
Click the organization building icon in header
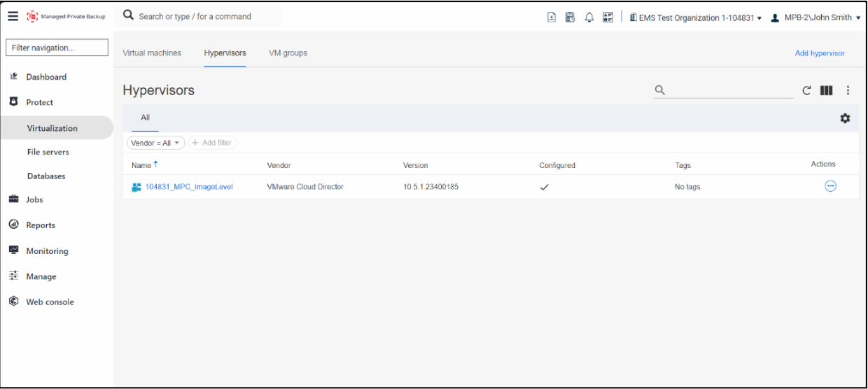point(633,17)
